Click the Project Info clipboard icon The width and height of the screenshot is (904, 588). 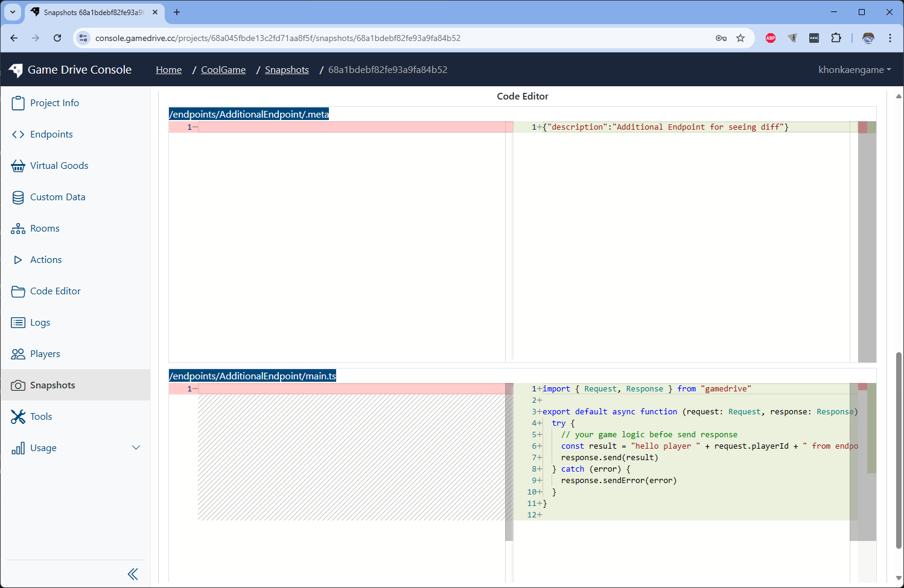(x=18, y=103)
